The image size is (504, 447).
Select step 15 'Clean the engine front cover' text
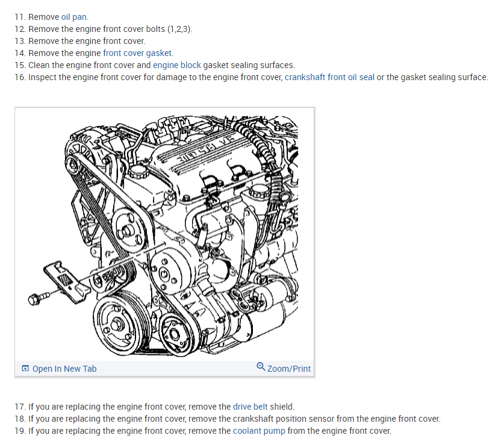click(x=155, y=65)
